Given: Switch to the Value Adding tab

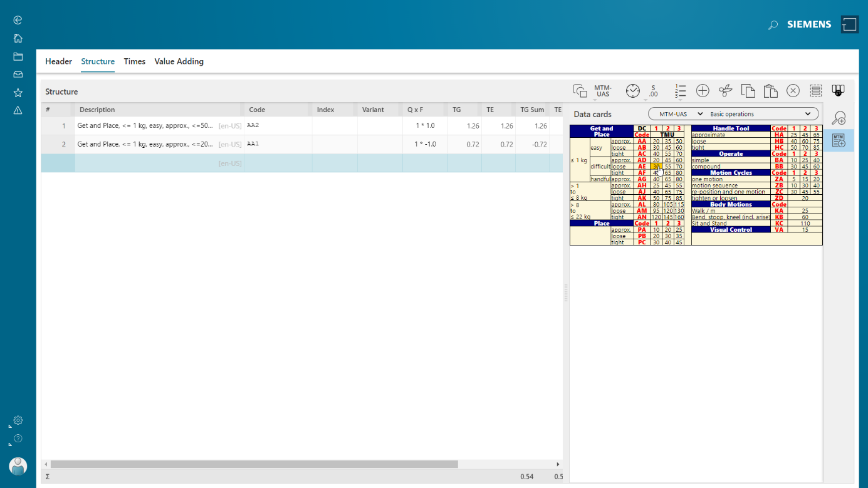Looking at the screenshot, I should pyautogui.click(x=179, y=61).
